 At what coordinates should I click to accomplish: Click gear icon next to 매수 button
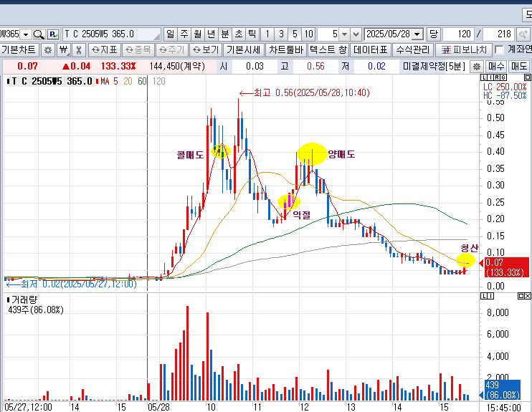(477, 67)
